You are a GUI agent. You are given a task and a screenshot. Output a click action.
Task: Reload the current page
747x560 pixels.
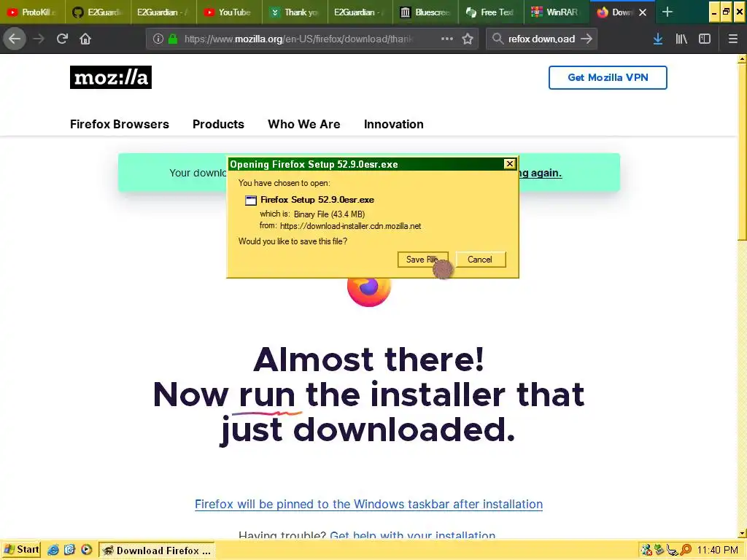(x=62, y=39)
